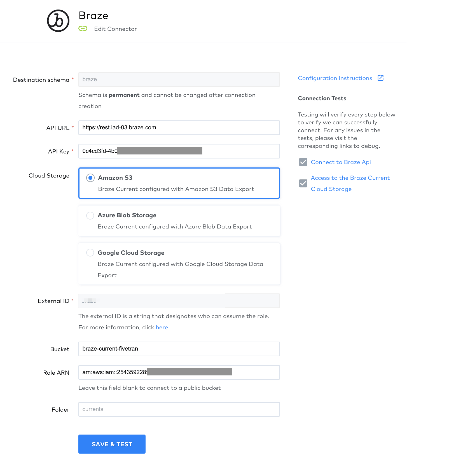The image size is (463, 476).
Task: Click the here link under External ID
Action: [x=162, y=327]
